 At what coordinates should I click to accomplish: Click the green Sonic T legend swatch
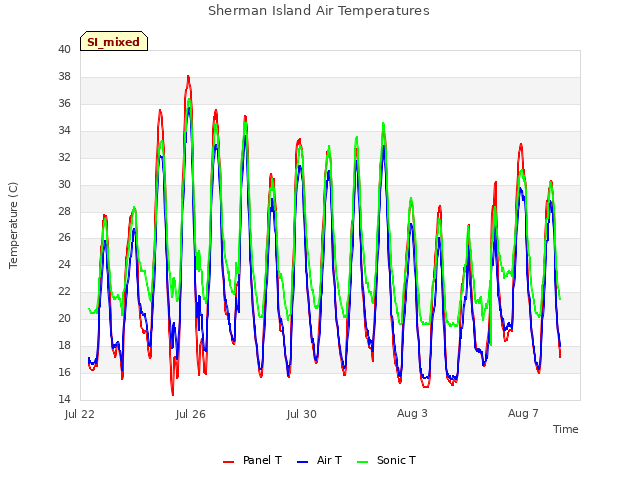362,462
